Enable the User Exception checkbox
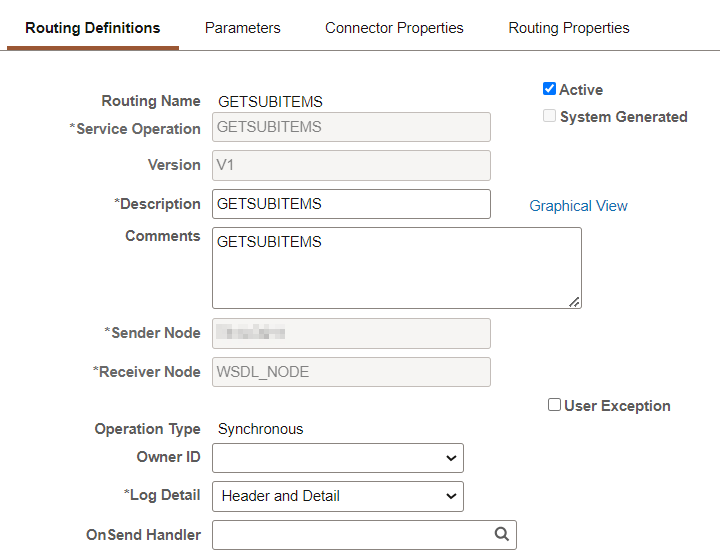Viewport: 720px width, 557px height. [554, 405]
